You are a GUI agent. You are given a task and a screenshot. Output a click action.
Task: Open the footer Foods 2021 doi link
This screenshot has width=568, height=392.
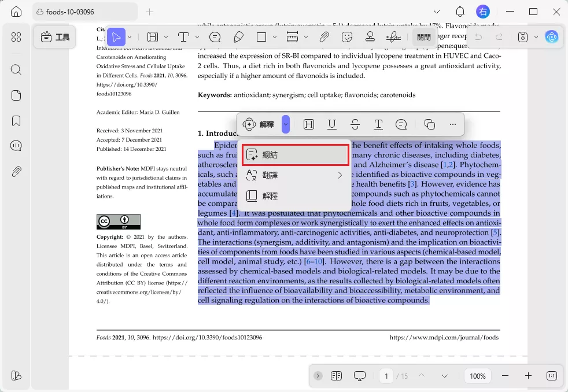[x=207, y=338]
